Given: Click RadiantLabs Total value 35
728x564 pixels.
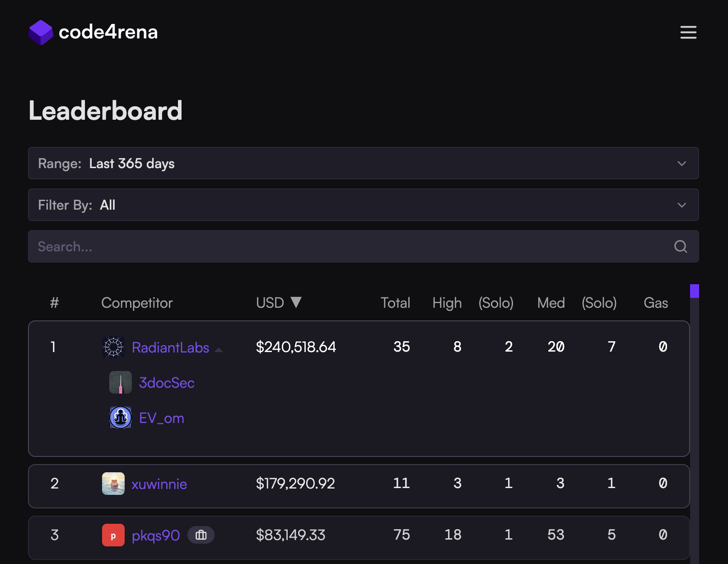Looking at the screenshot, I should [x=401, y=347].
